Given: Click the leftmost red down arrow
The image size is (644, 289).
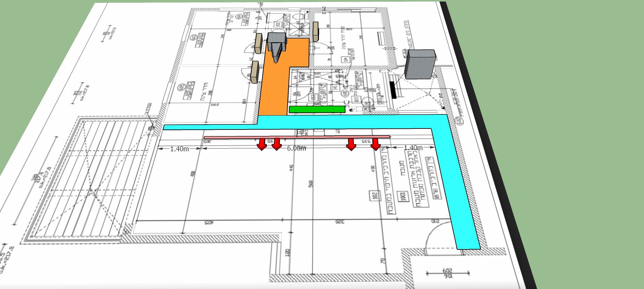Looking at the screenshot, I should tap(262, 144).
